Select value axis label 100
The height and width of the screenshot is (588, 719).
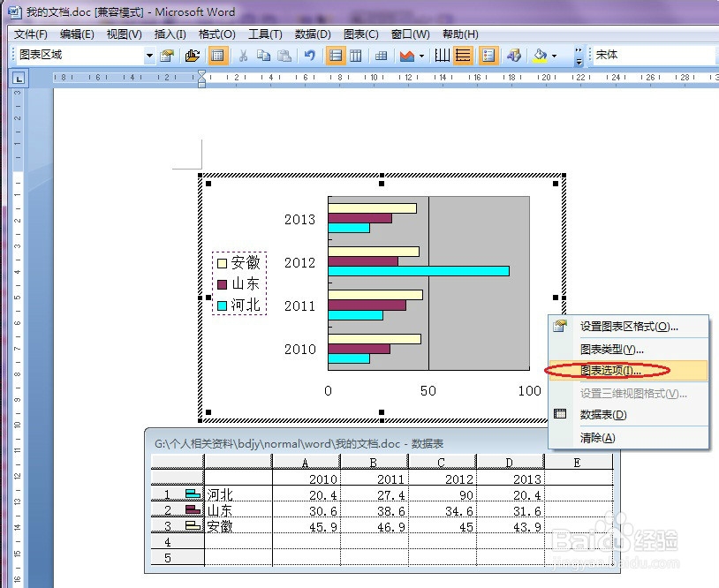pyautogui.click(x=530, y=391)
